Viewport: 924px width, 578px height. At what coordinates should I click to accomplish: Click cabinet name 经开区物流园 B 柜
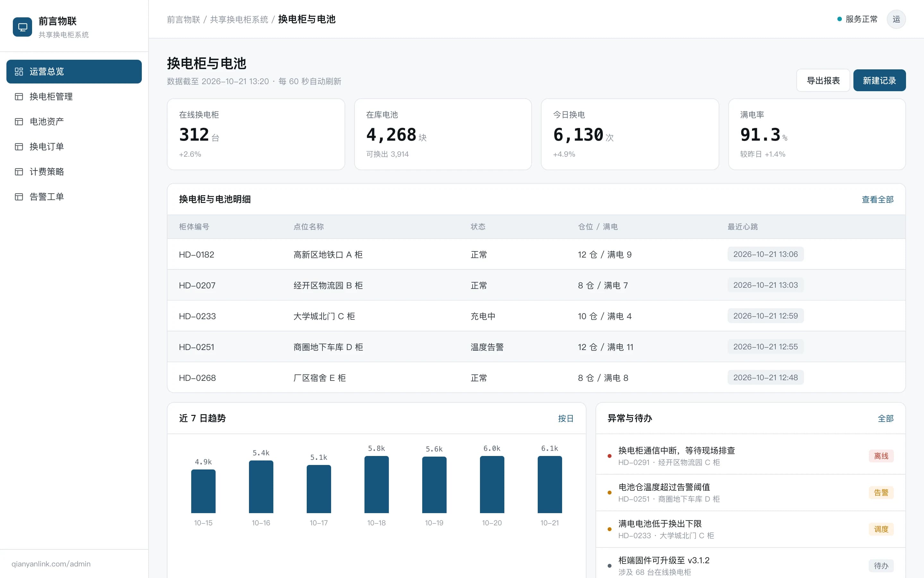point(328,285)
